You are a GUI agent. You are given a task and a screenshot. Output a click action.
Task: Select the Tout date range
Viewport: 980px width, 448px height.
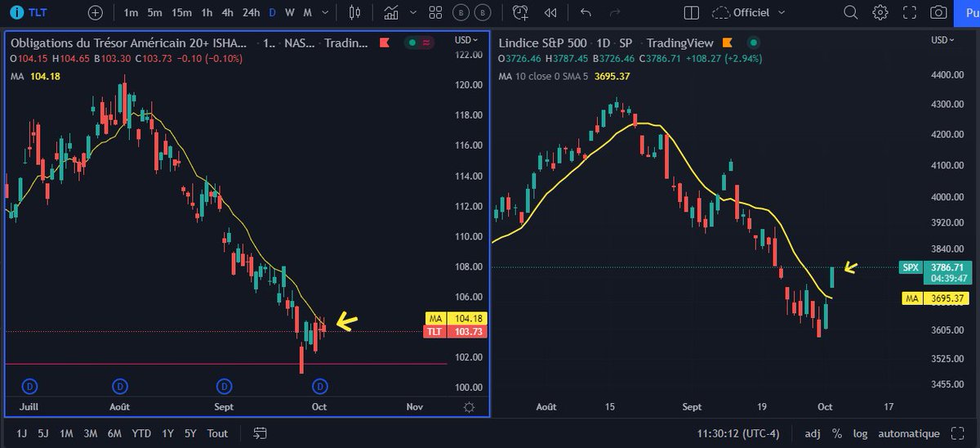[217, 433]
